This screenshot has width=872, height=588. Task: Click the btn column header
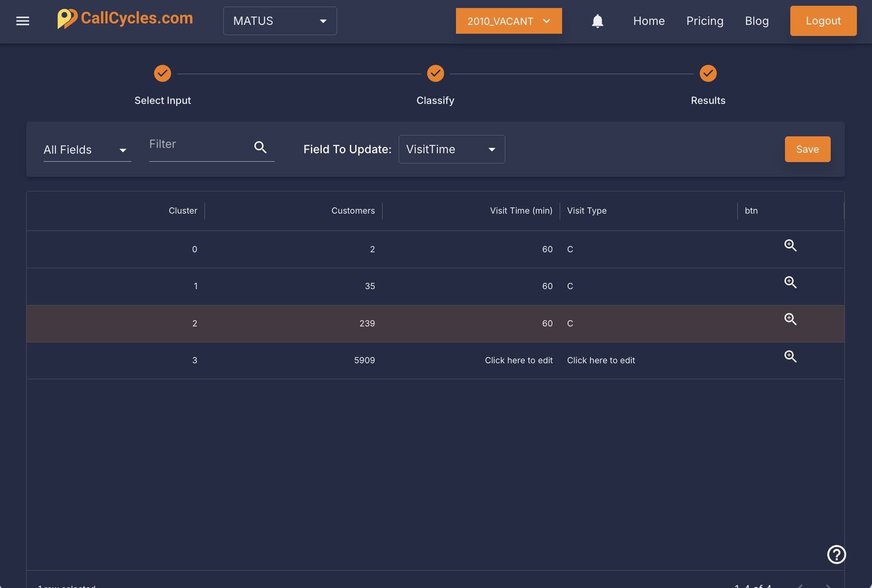pos(751,211)
